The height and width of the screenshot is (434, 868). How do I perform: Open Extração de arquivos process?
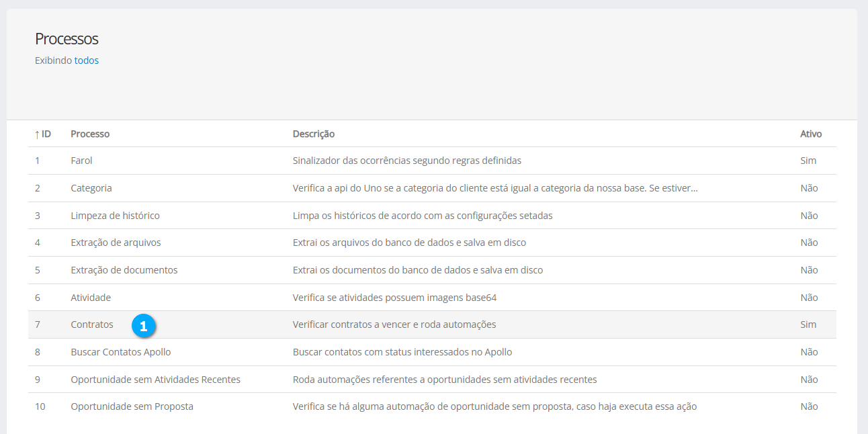tap(116, 243)
